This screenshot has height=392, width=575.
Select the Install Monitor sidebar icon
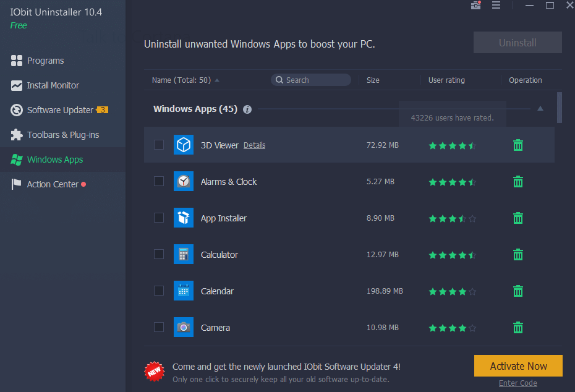pyautogui.click(x=17, y=85)
